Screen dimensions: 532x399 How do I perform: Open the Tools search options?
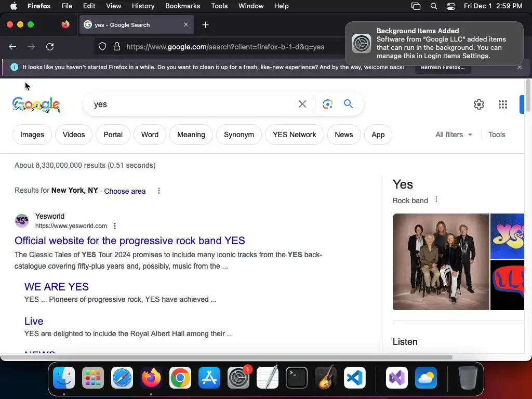pyautogui.click(x=496, y=135)
